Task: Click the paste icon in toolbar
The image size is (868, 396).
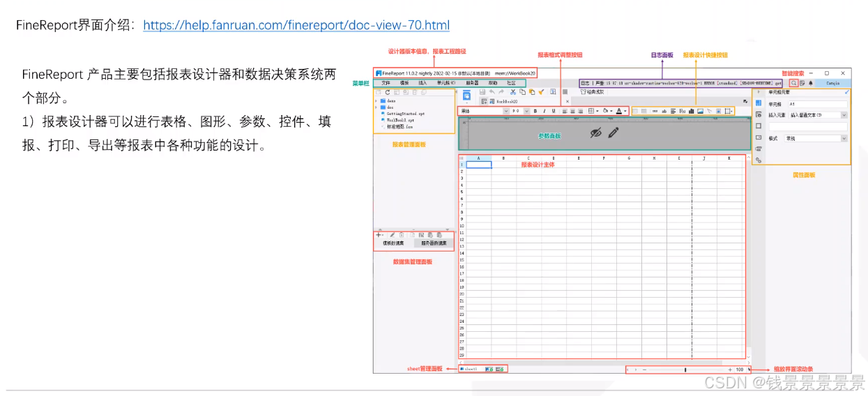Action: (531, 92)
